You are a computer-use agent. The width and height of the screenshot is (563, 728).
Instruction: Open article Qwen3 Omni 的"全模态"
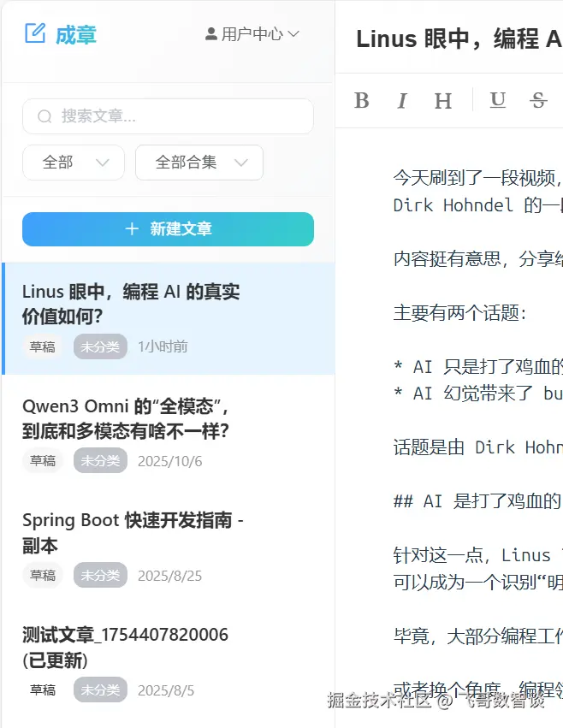(169, 432)
